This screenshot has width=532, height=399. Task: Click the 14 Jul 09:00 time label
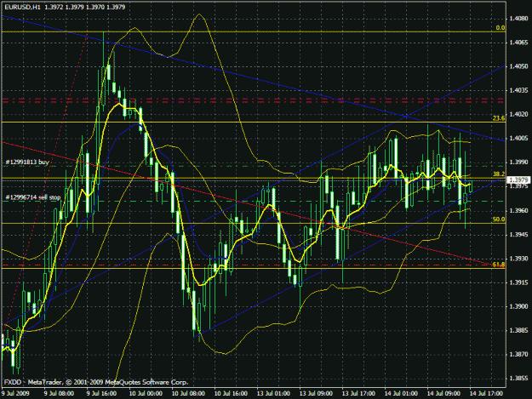pyautogui.click(x=443, y=394)
